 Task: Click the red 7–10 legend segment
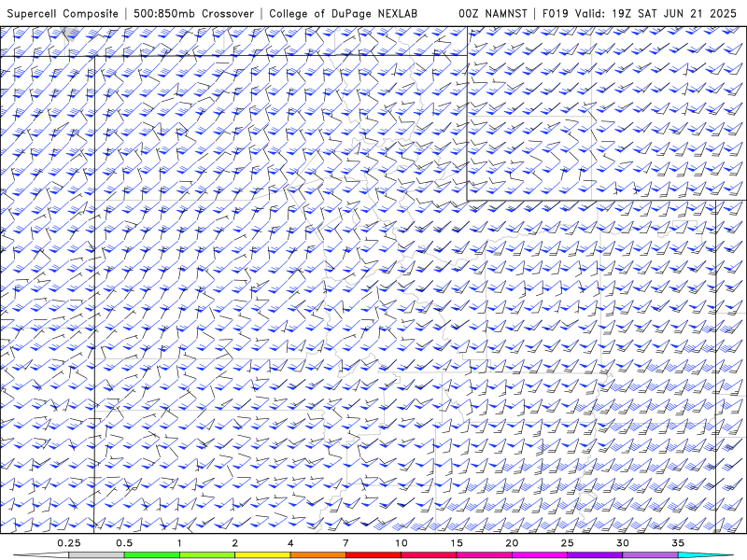tap(373, 555)
